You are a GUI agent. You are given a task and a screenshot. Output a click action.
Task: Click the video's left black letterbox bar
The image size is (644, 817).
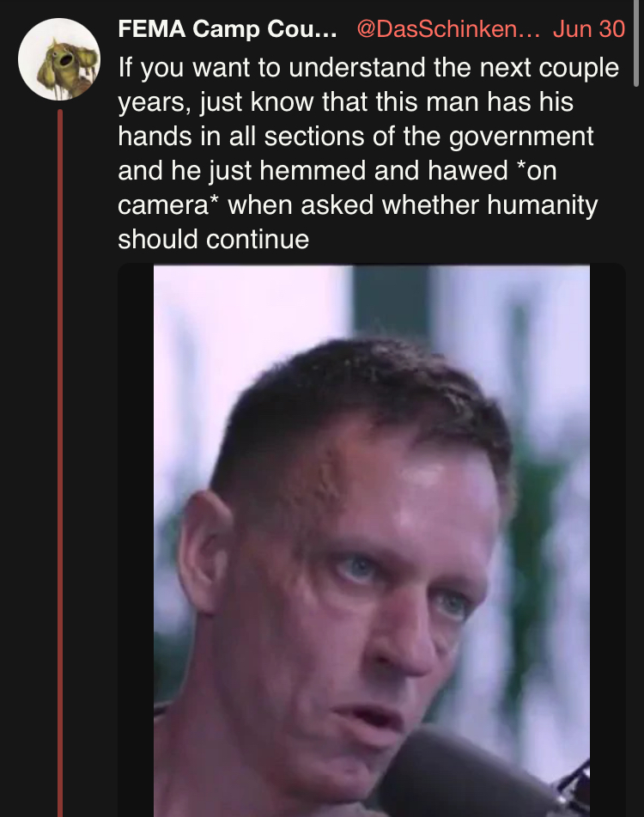(x=136, y=541)
